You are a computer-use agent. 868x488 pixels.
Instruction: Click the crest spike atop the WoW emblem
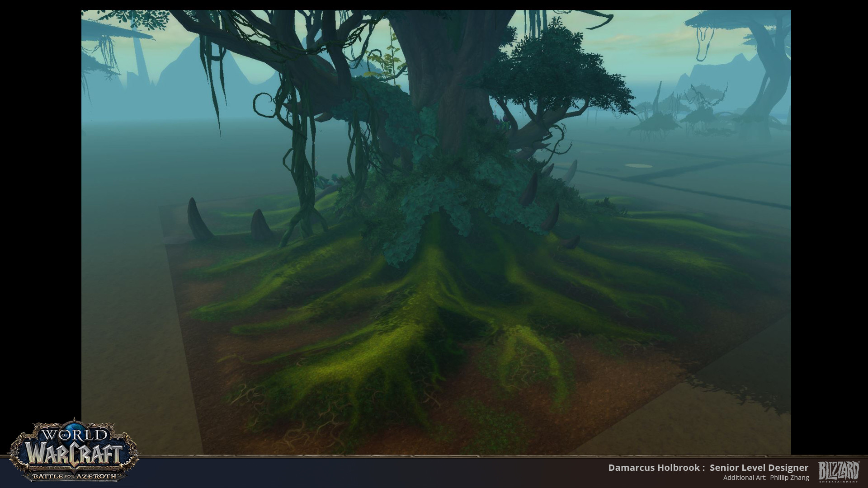75,419
